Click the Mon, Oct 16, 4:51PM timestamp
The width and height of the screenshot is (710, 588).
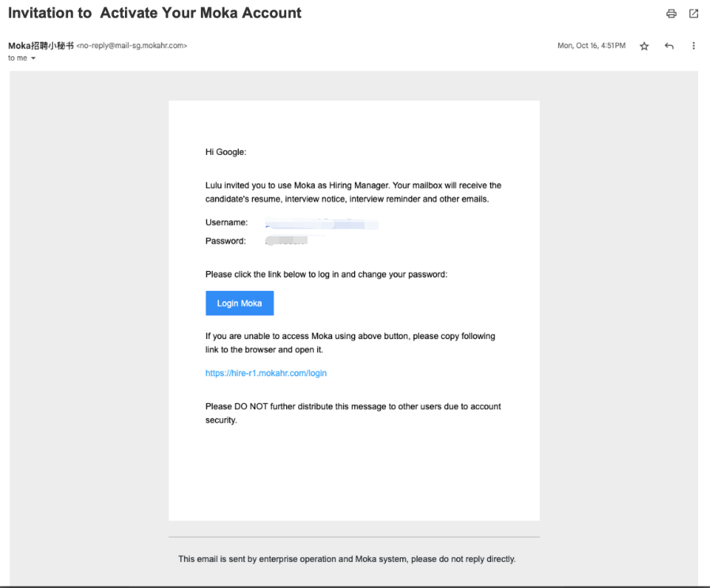[x=591, y=46]
